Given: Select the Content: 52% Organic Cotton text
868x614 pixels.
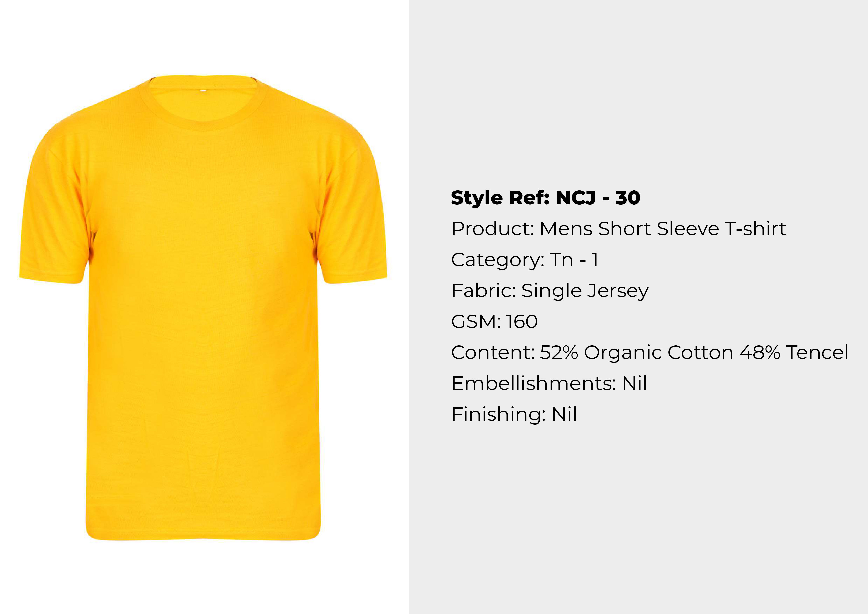Looking at the screenshot, I should tap(592, 353).
